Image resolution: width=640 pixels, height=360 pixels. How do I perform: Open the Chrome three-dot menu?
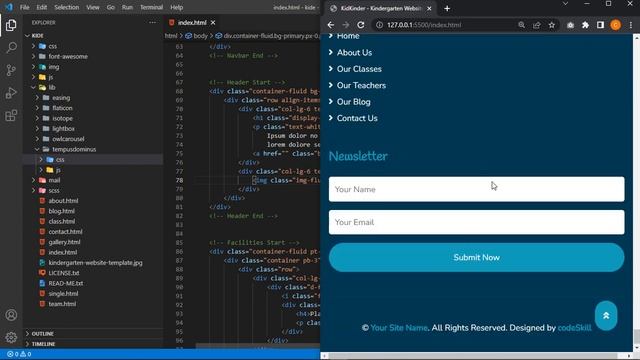[631, 25]
